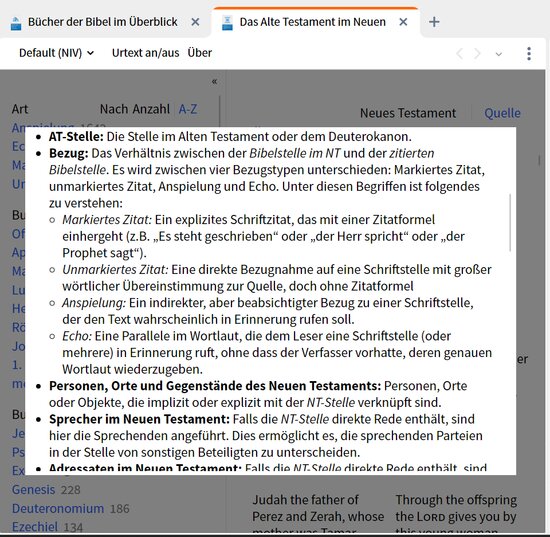The height and width of the screenshot is (537, 550).
Task: Click the icon of the Das Alte Testament tab
Action: click(x=227, y=23)
